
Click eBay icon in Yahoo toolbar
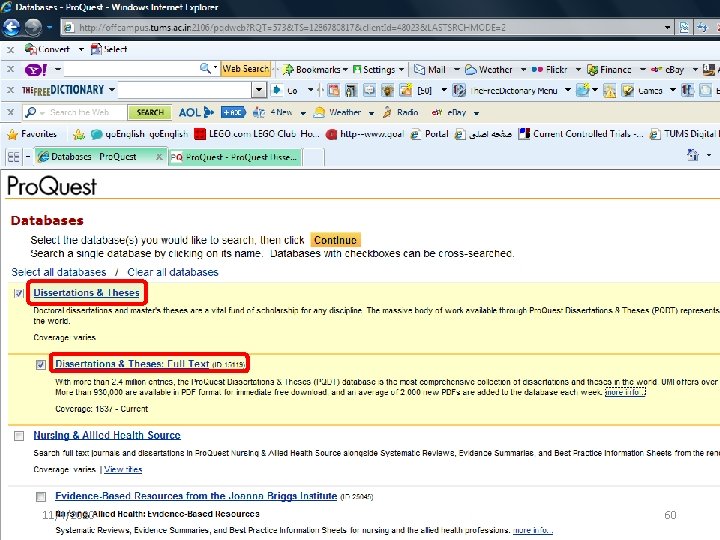[x=656, y=69]
